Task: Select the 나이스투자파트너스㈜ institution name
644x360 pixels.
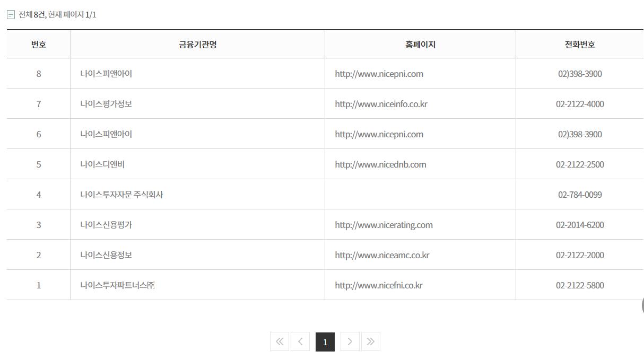Action: [117, 285]
